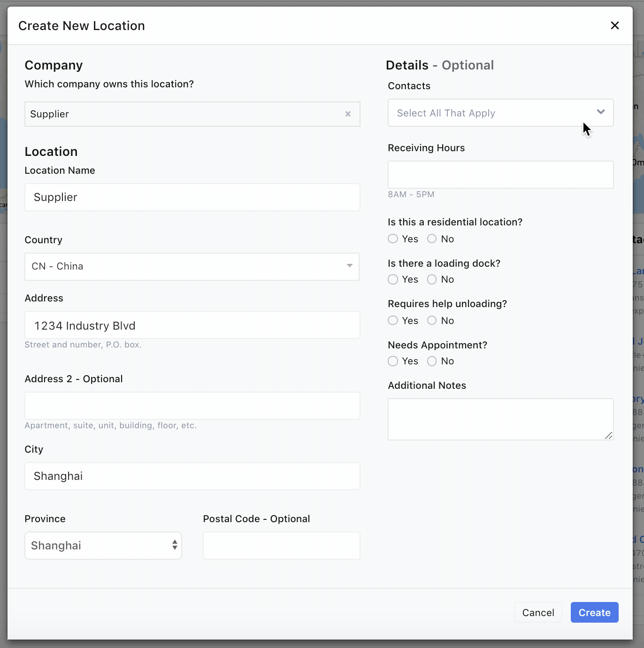
Task: Focus the Address 2 field
Action: coord(192,406)
